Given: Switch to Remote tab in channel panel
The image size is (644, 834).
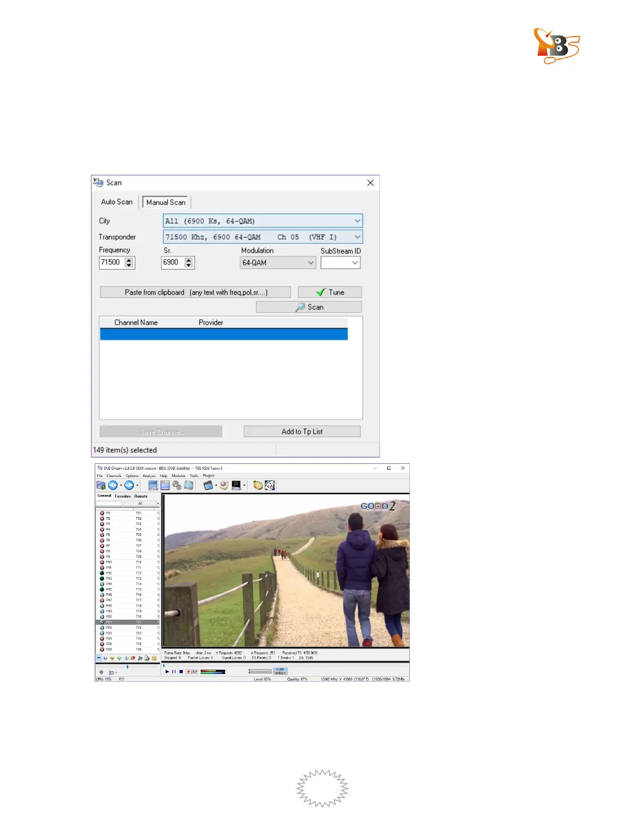Looking at the screenshot, I should point(140,496).
